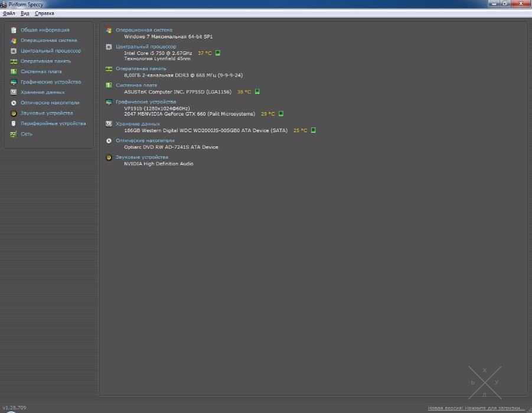The height and width of the screenshot is (413, 532).
Task: Click the Общая информация sidebar icon
Action: click(x=14, y=30)
